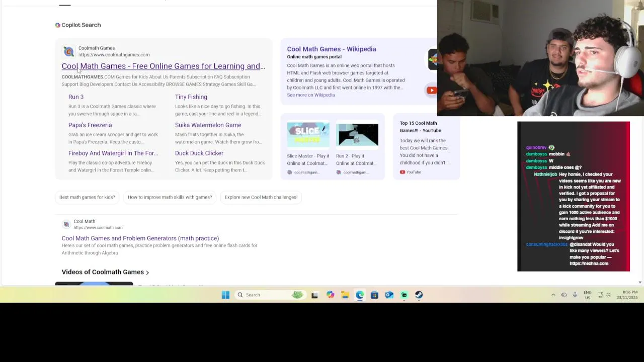Viewport: 644px width, 362px height.
Task: Open Cool Math Games Wikipedia title
Action: 332,49
